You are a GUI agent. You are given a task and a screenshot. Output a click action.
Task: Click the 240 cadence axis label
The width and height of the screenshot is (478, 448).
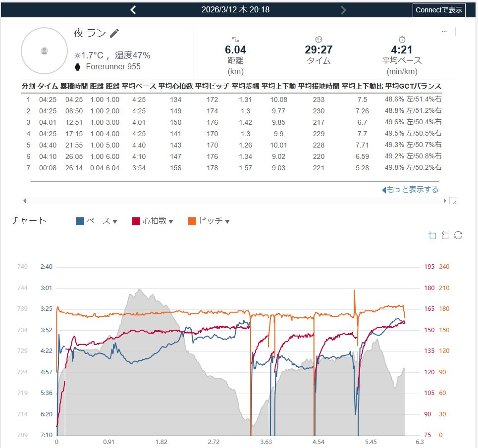coord(444,267)
